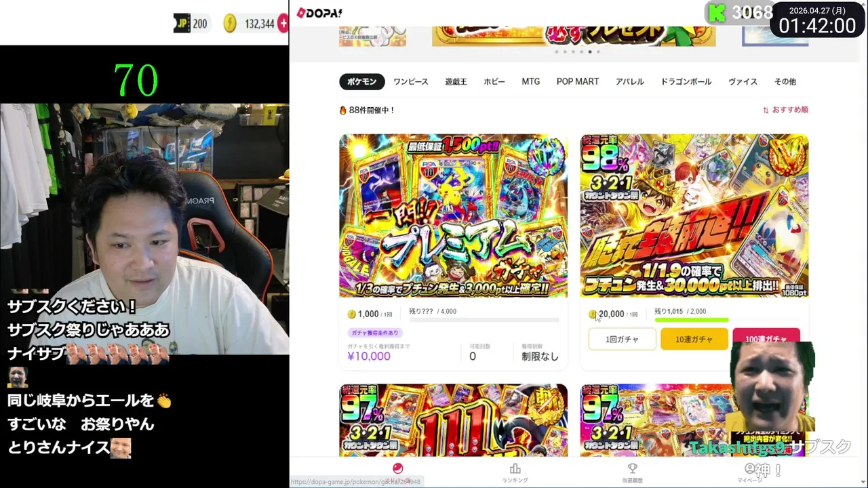Switch to the ヴァイス category tab
This screenshot has width=868, height=488.
(743, 81)
